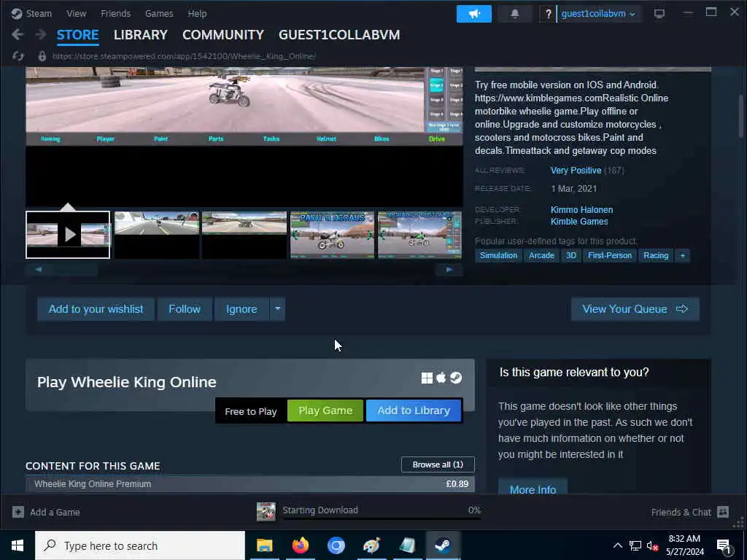Switch to Big Picture mode monitor icon
The width and height of the screenshot is (747, 560).
tap(659, 14)
